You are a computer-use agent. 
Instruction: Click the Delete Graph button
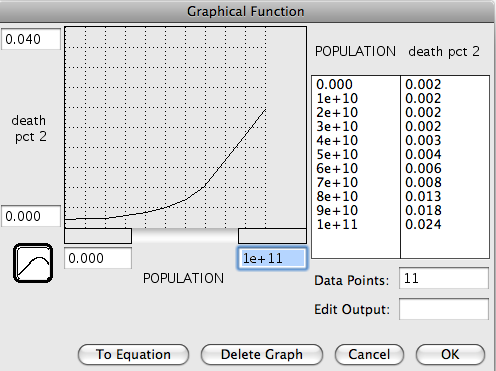pyautogui.click(x=262, y=354)
